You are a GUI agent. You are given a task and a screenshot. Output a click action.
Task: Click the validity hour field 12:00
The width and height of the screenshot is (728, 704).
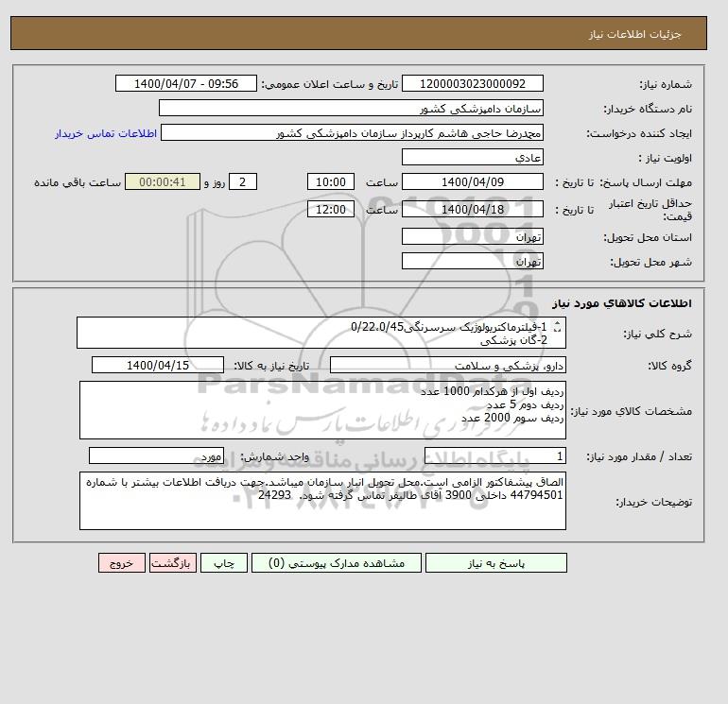331,209
